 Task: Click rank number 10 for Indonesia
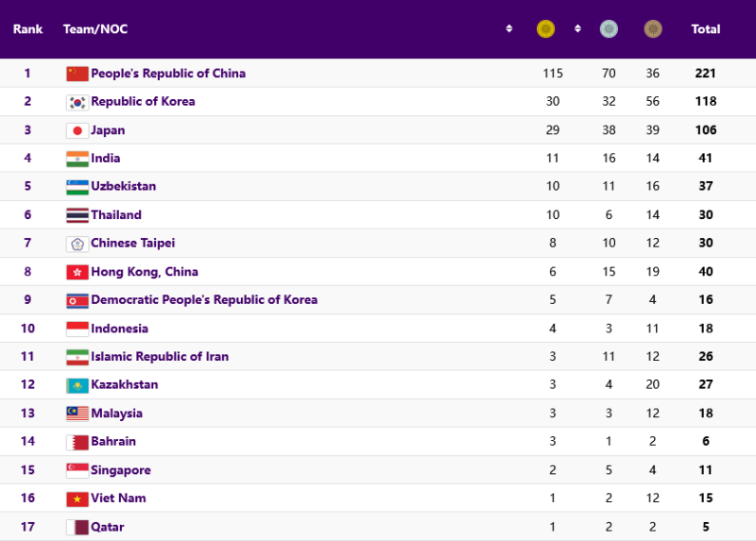tap(28, 329)
